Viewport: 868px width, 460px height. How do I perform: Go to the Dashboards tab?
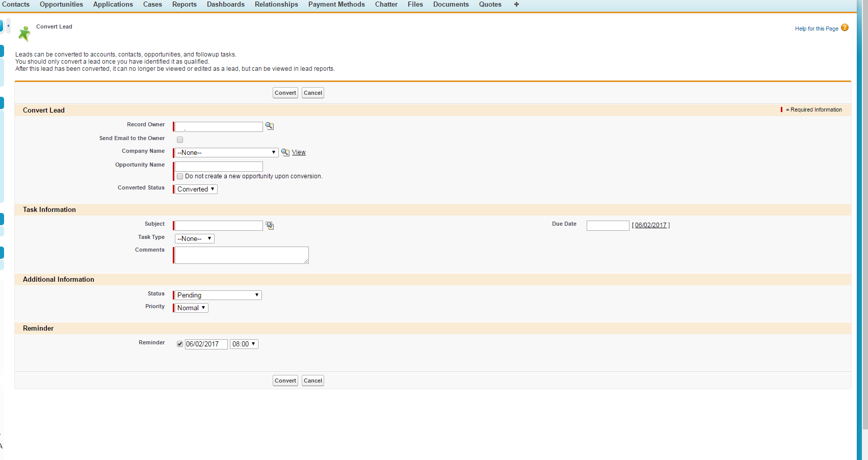pos(226,5)
